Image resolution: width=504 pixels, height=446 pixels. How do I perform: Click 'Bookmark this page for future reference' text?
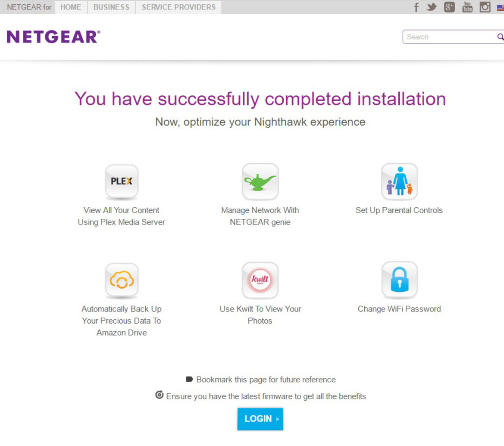tap(266, 380)
